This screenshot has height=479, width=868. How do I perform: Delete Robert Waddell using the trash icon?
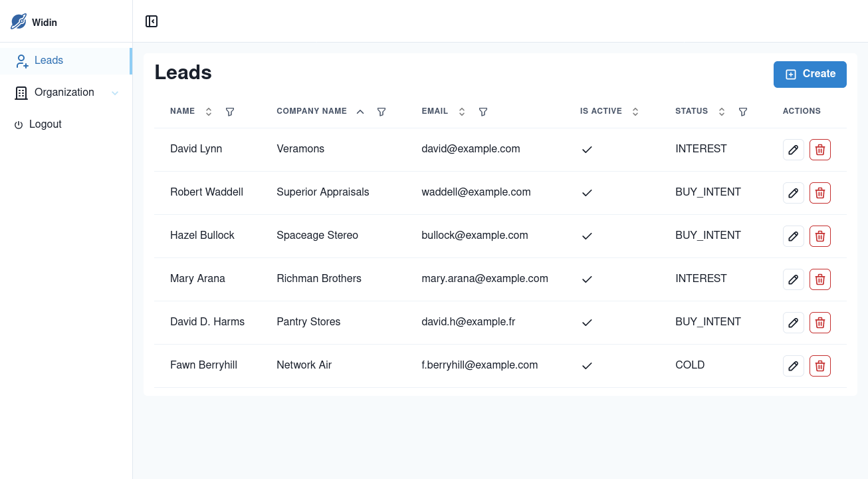pos(819,192)
